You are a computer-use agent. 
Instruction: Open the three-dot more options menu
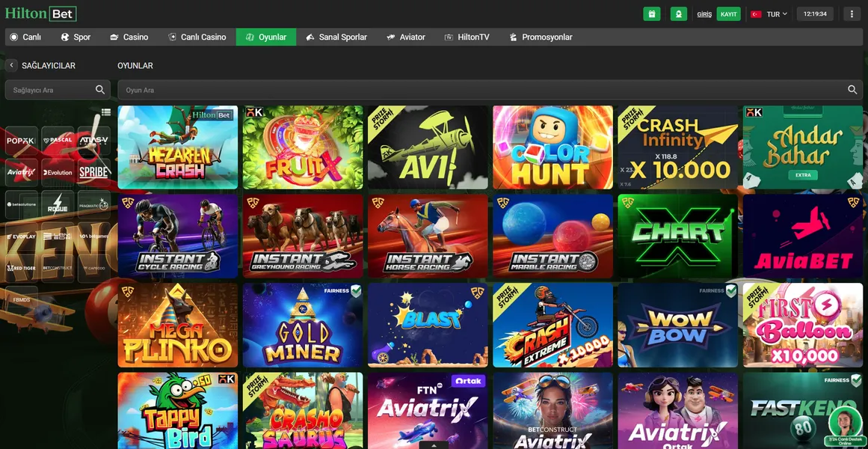pyautogui.click(x=852, y=14)
